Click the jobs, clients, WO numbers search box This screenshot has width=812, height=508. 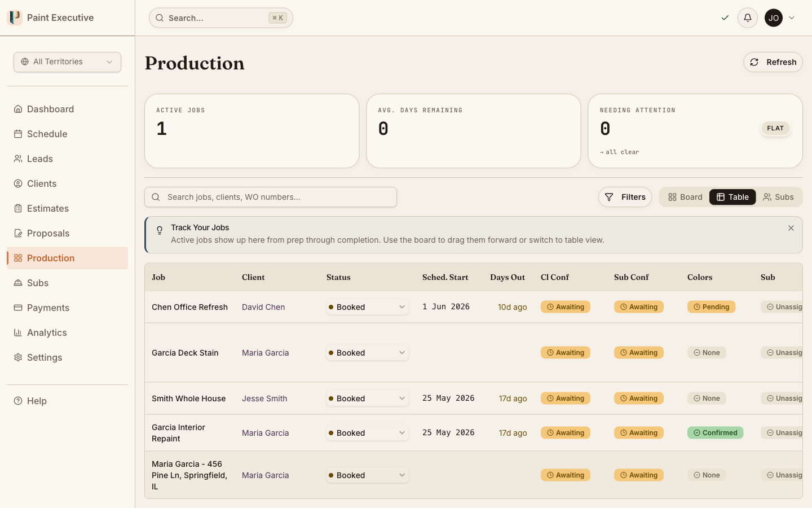(271, 197)
